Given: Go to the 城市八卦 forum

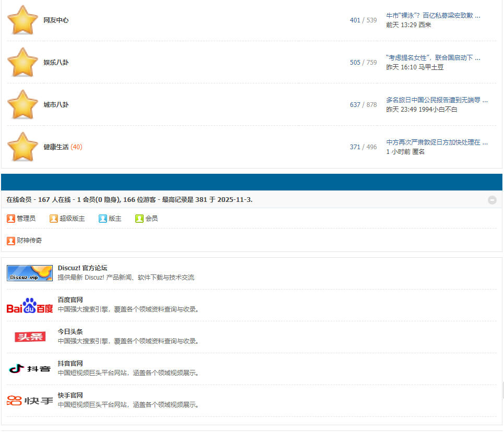Looking at the screenshot, I should 56,105.
